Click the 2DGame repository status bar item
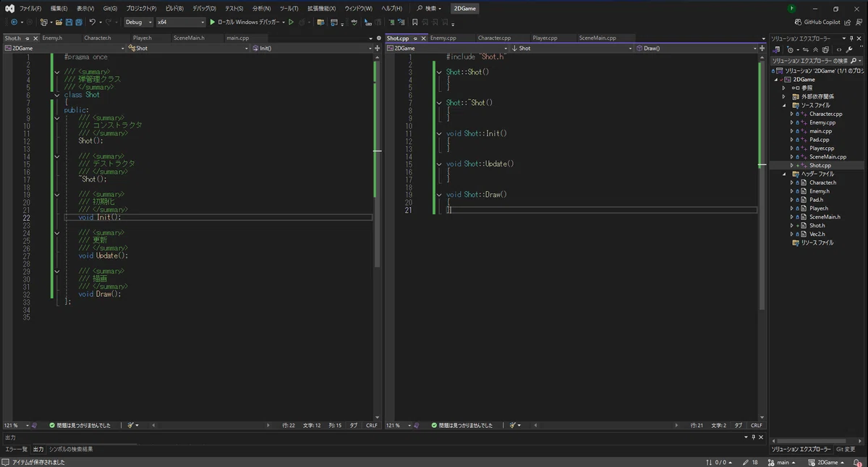The height and width of the screenshot is (467, 868). click(827, 462)
